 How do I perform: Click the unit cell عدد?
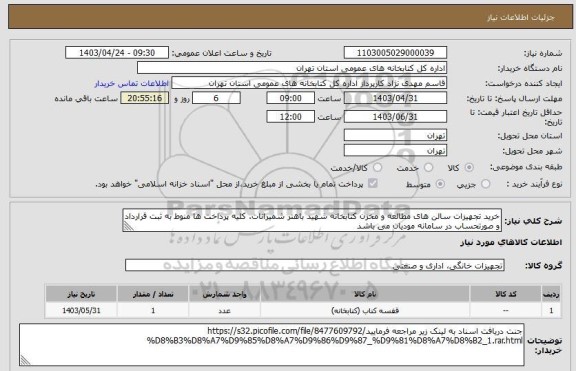(224, 311)
